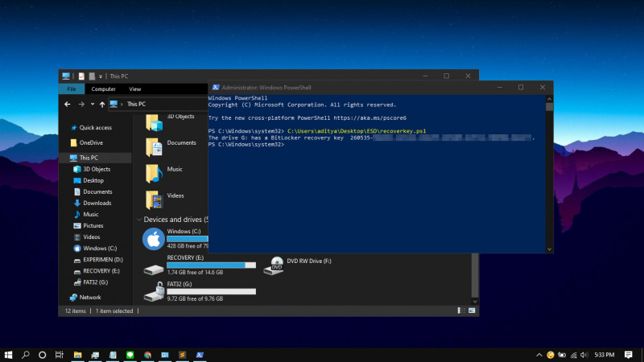Select the Music folder icon

click(x=155, y=173)
